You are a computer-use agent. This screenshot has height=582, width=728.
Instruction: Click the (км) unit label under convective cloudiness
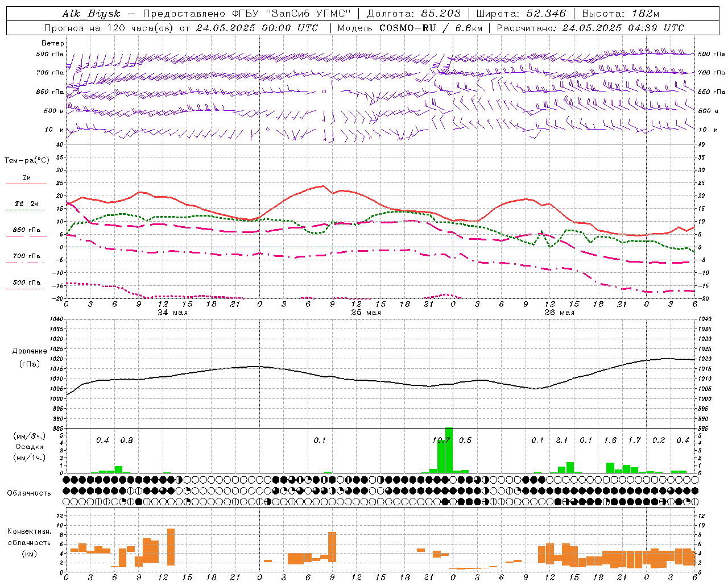(x=29, y=554)
